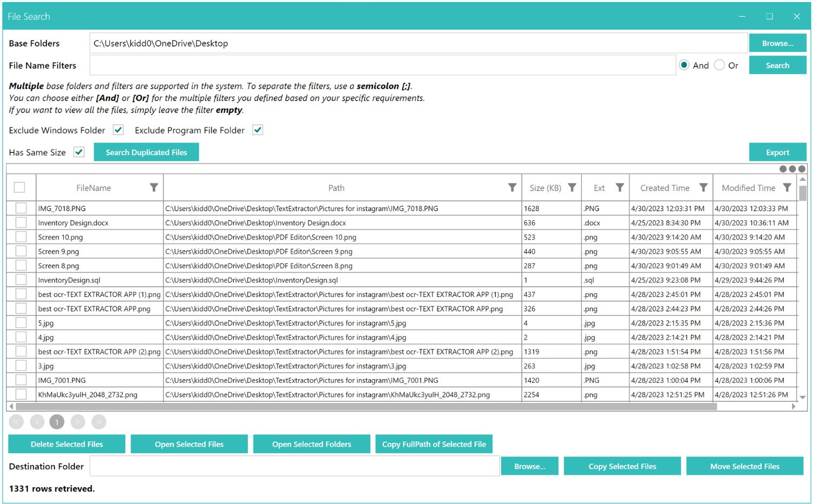This screenshot has height=504, width=813.
Task: Click the File Name Filters input
Action: coord(383,65)
